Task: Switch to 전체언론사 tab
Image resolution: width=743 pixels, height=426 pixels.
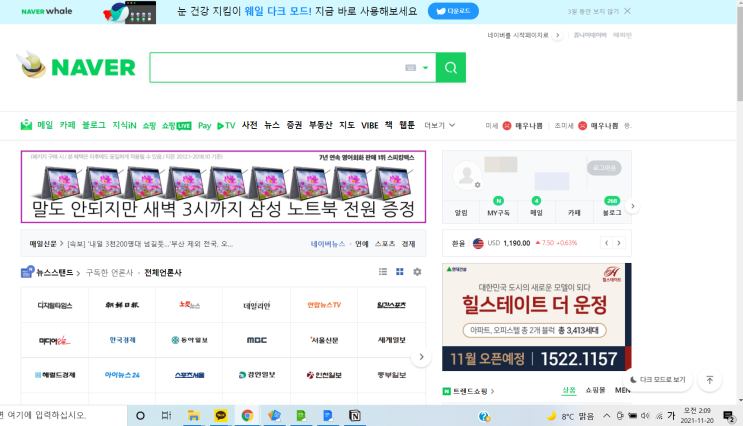Action: click(x=163, y=272)
